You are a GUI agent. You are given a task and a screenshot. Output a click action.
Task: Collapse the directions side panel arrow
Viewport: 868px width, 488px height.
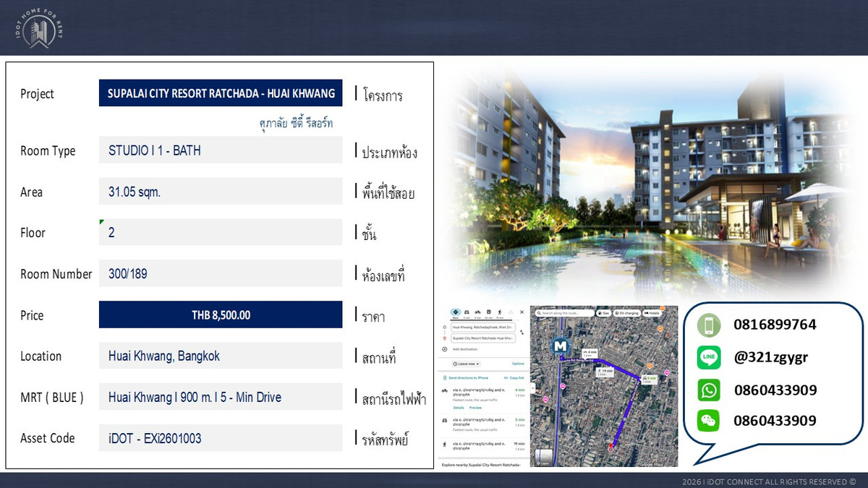534,388
